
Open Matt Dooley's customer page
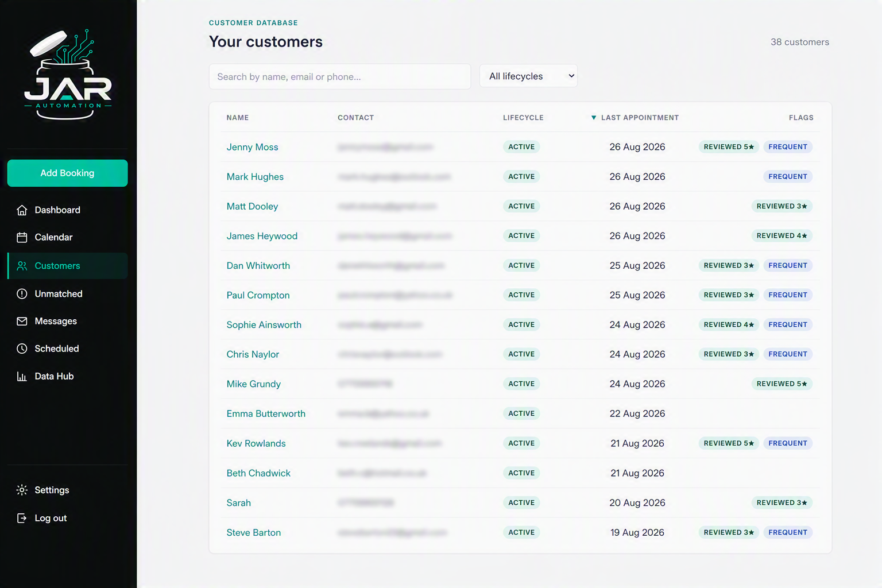pyautogui.click(x=252, y=206)
